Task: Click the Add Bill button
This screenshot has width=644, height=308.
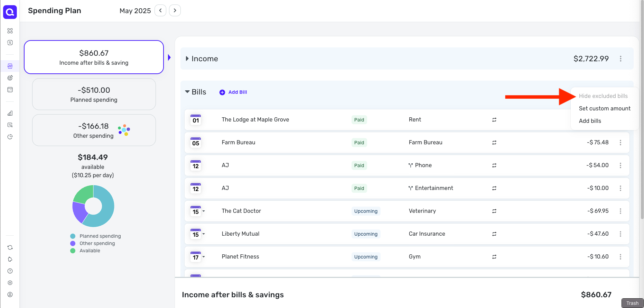Action: click(x=233, y=92)
